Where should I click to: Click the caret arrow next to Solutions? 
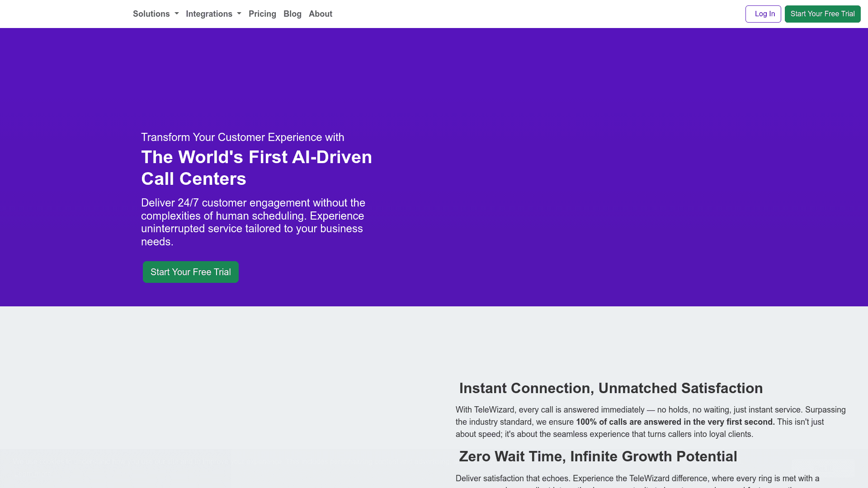click(x=177, y=14)
